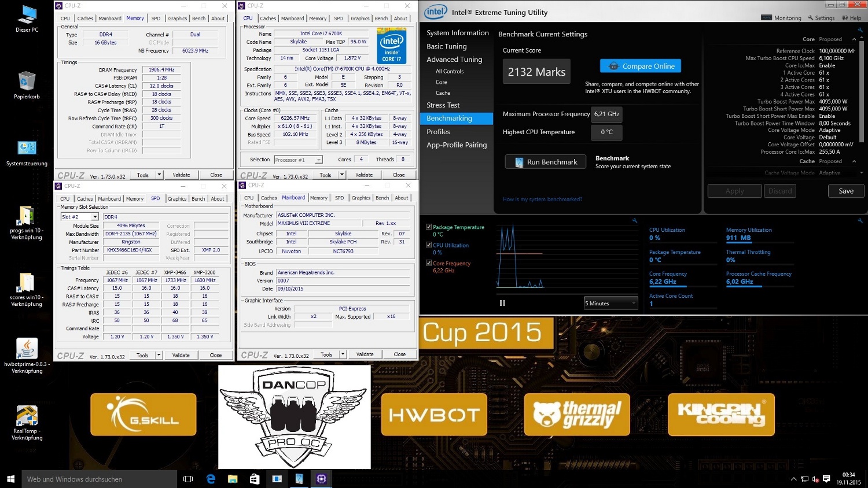Open Tools dropdown arrow in Mainboard CPU-Z window
This screenshot has width=868, height=488.
click(343, 354)
